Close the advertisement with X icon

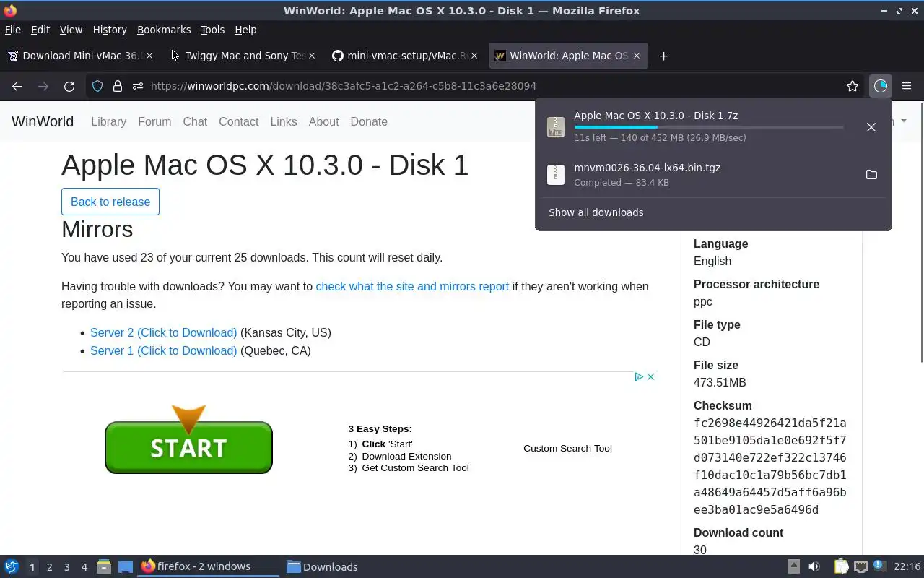coord(650,376)
